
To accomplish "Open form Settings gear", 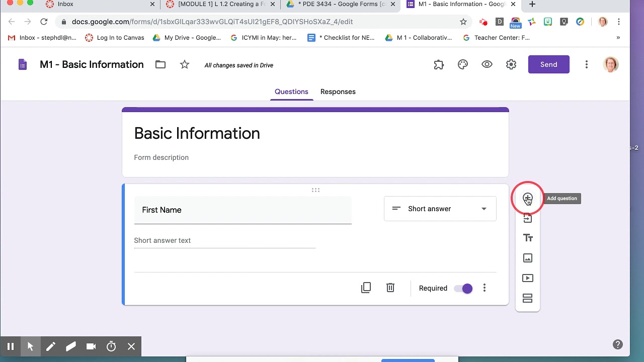I will [511, 64].
